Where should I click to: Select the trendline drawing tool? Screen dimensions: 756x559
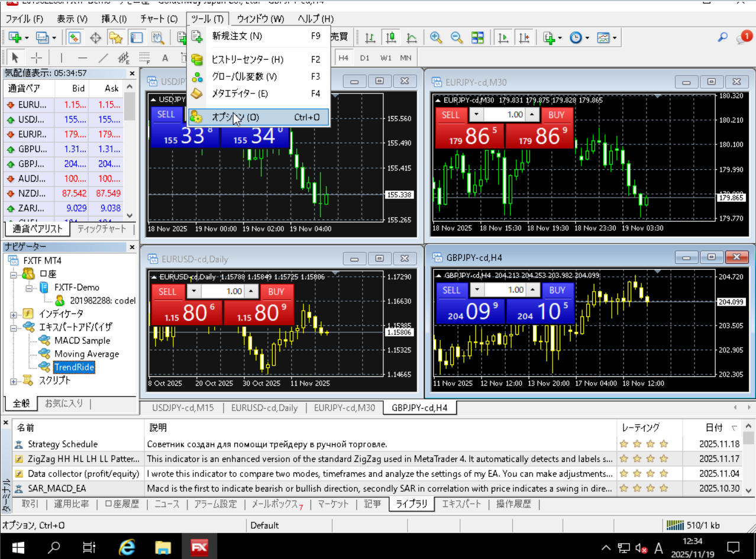tap(103, 57)
